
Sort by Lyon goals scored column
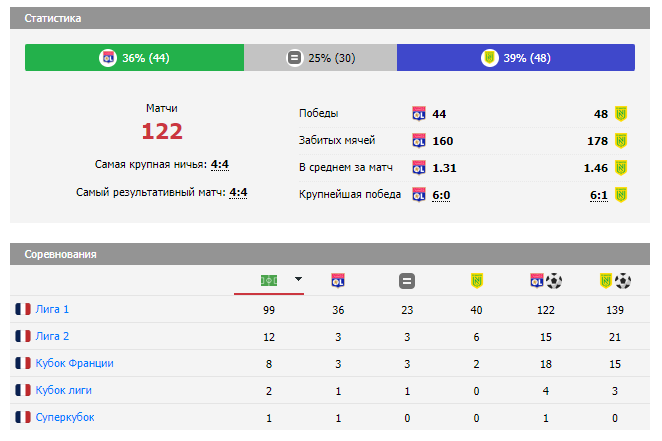(x=545, y=281)
